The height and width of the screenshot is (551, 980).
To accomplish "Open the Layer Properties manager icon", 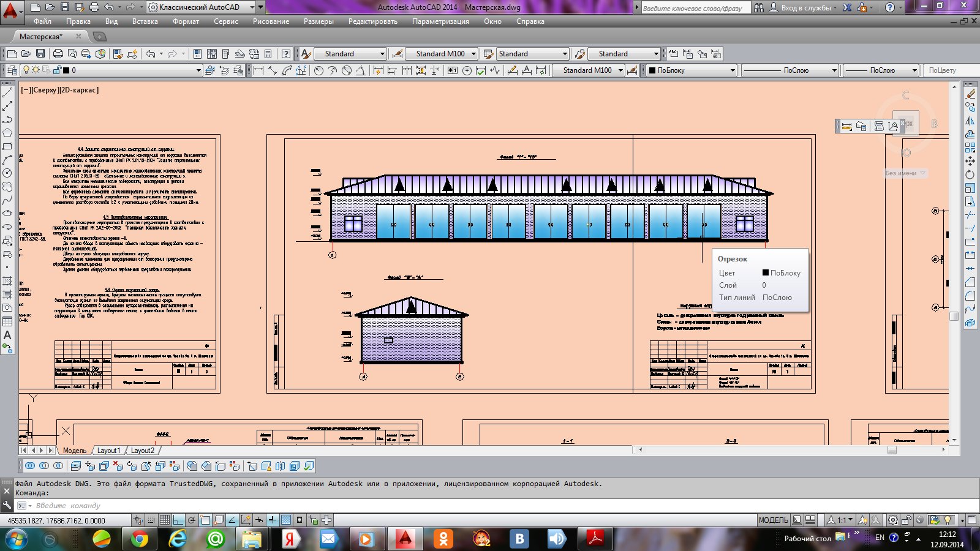I will pos(12,70).
